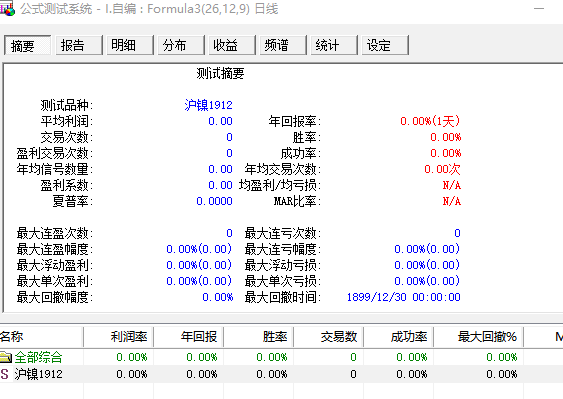Open the 设定 tab
The image size is (563, 399).
point(385,45)
